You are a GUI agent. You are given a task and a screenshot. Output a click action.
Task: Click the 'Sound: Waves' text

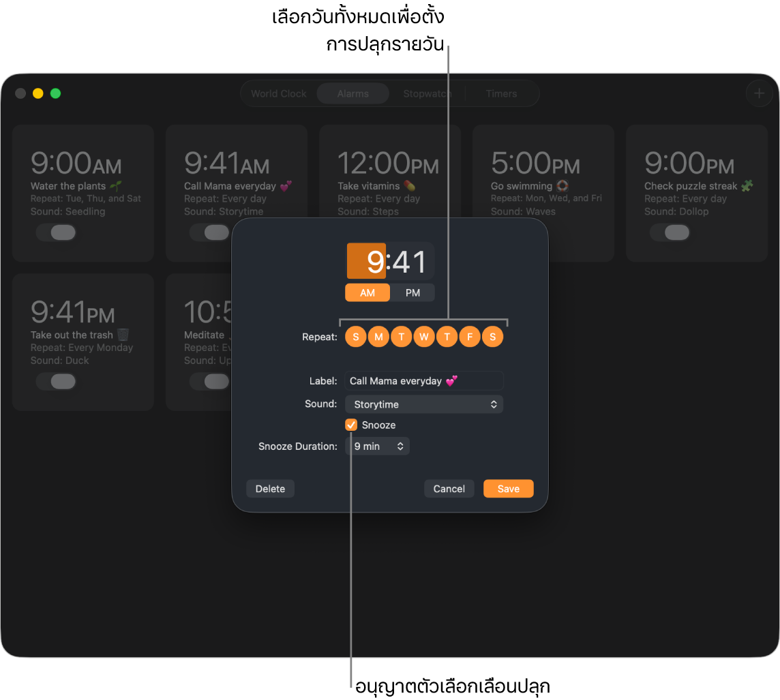tap(523, 212)
